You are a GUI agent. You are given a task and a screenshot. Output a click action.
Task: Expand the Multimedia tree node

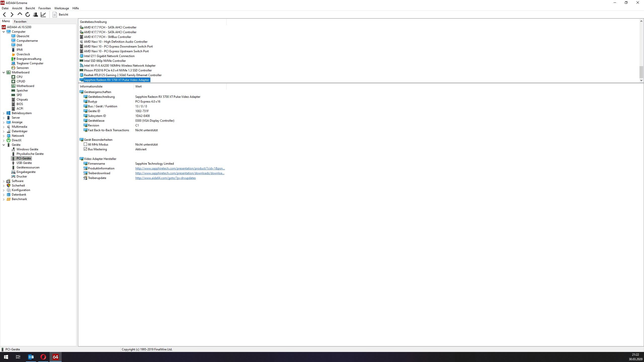click(4, 127)
